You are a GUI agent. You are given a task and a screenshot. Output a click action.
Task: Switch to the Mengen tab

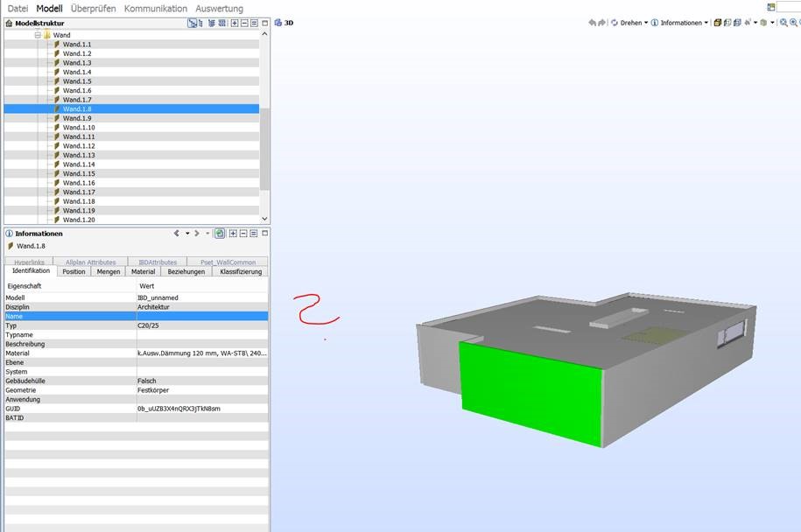click(109, 271)
